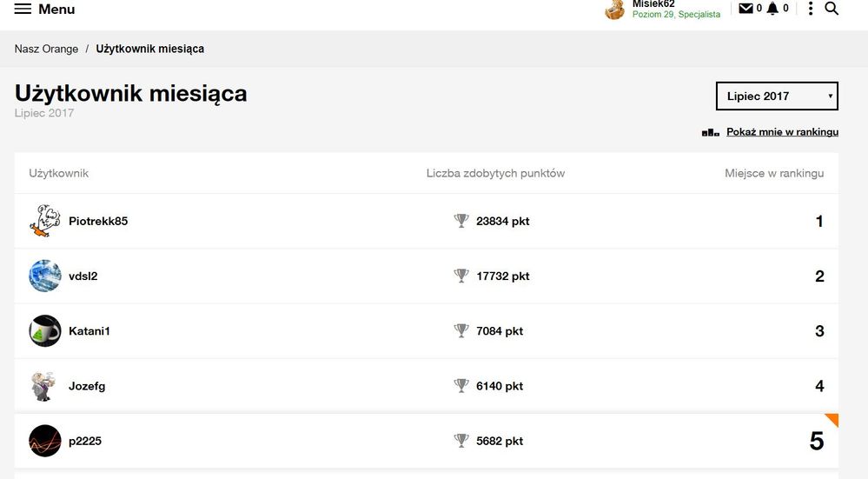
Task: Check the notifications bell icon
Action: coord(772,9)
